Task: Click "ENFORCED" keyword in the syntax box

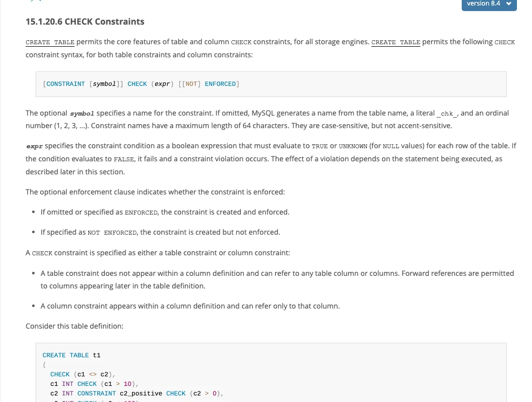Action: pos(220,84)
